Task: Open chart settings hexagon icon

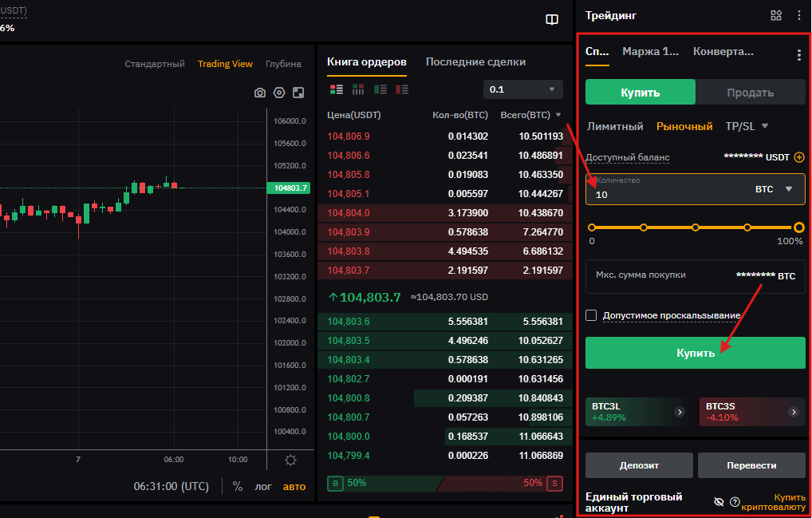Action: [278, 93]
